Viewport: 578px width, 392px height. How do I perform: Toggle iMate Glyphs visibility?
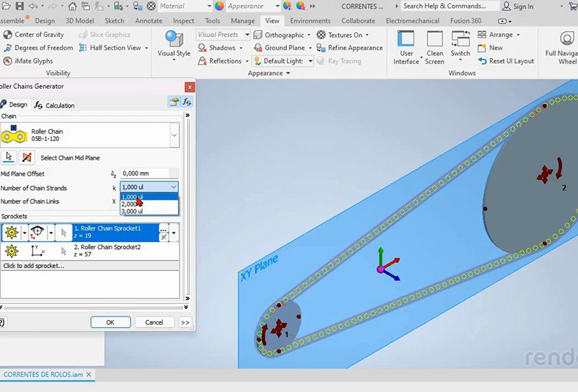coord(7,61)
